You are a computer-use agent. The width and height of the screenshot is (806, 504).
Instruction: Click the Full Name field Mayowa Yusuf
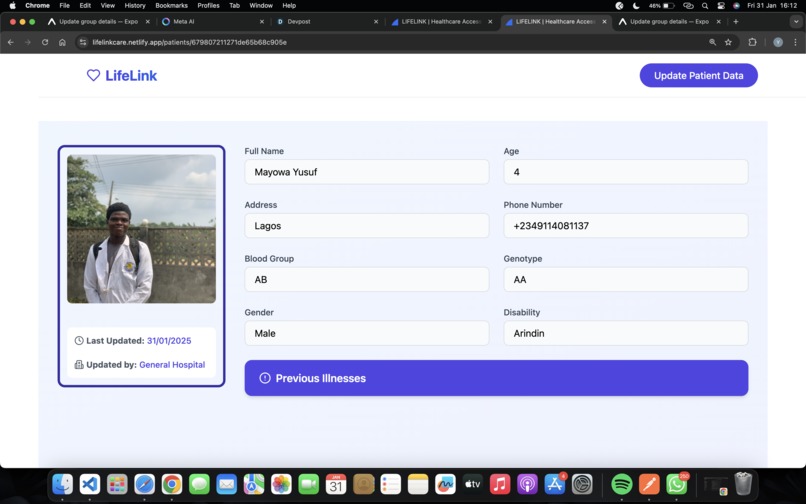pyautogui.click(x=367, y=172)
